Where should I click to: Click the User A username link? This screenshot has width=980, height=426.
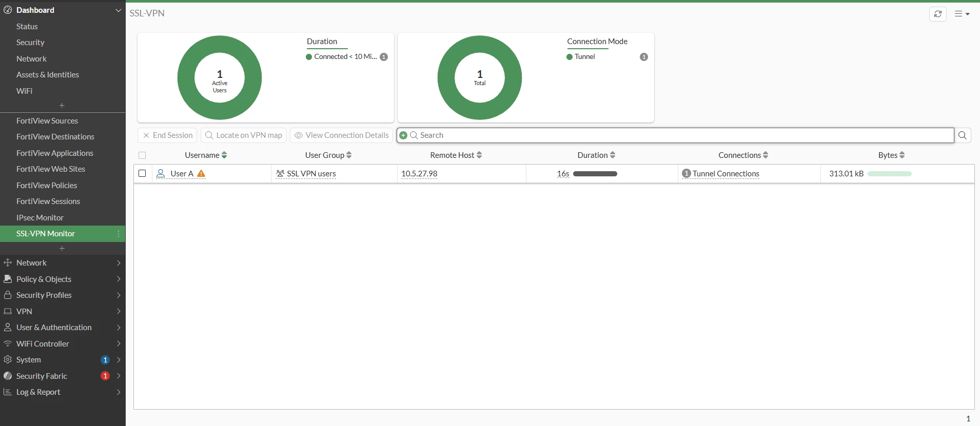182,174
